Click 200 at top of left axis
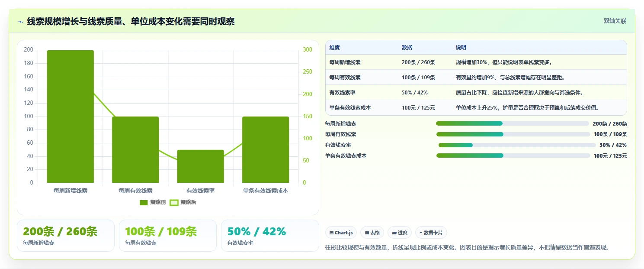Viewport: 644px width, 269px height. (29, 50)
